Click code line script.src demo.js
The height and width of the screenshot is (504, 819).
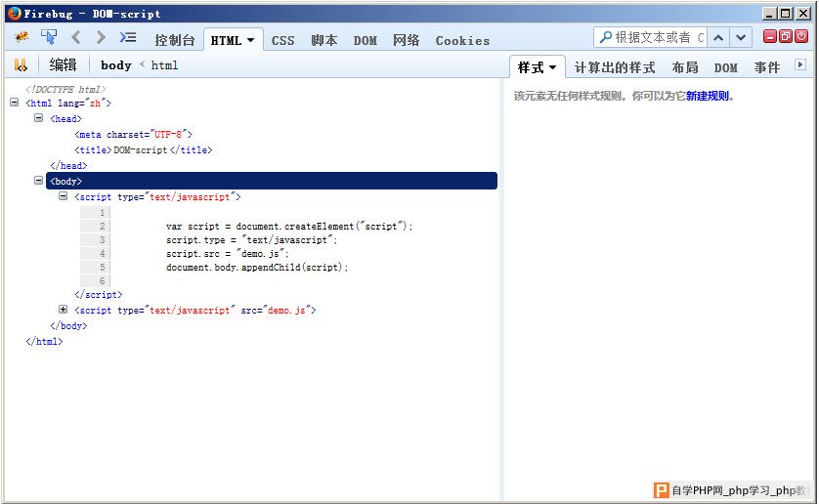[x=227, y=253]
